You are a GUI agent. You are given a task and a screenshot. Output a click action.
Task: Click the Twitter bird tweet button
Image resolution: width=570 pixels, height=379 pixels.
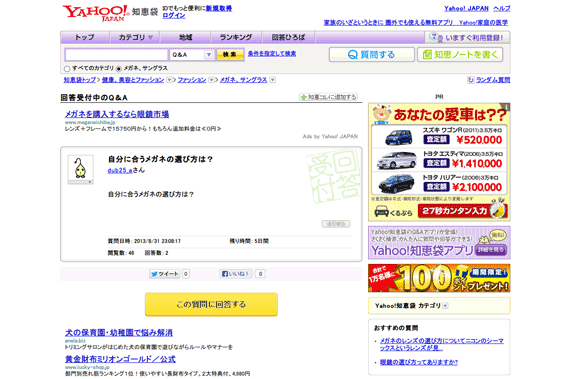[165, 274]
